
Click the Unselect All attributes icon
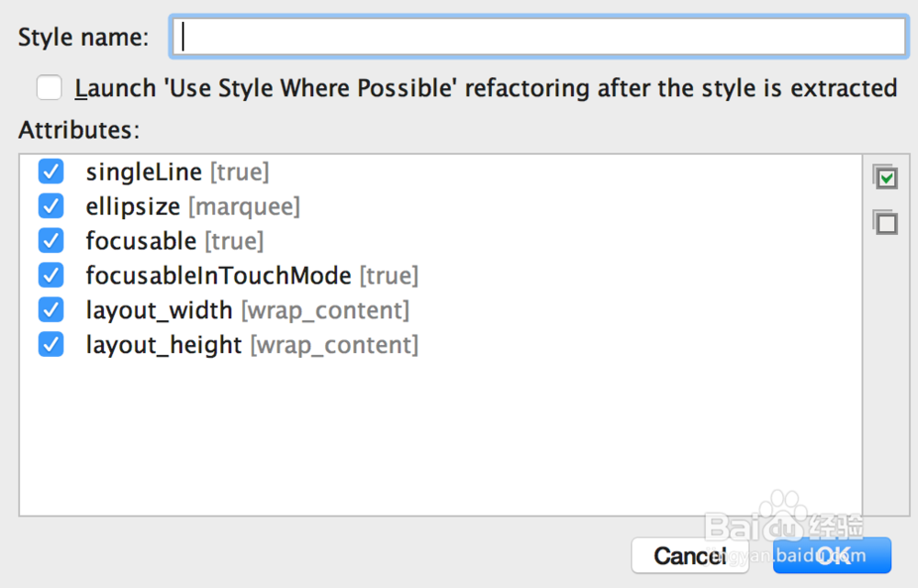coord(885,222)
